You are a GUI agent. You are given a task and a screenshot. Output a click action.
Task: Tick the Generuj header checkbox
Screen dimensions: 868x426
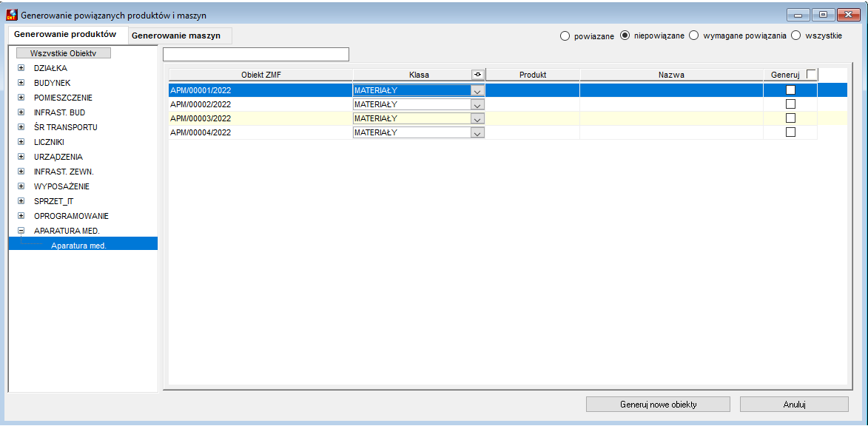[811, 74]
